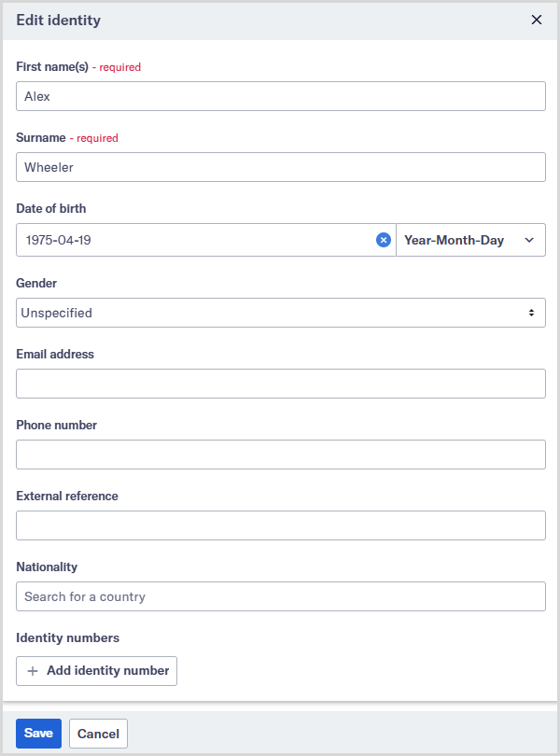Click the Nationality country search box

point(280,596)
